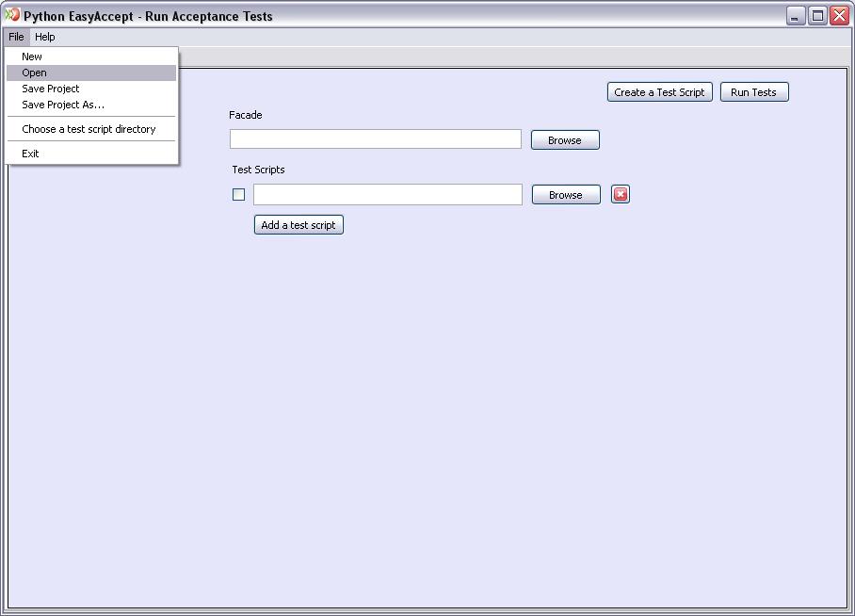Browse for the Facade file
Screen dimensions: 855x616
tap(565, 140)
